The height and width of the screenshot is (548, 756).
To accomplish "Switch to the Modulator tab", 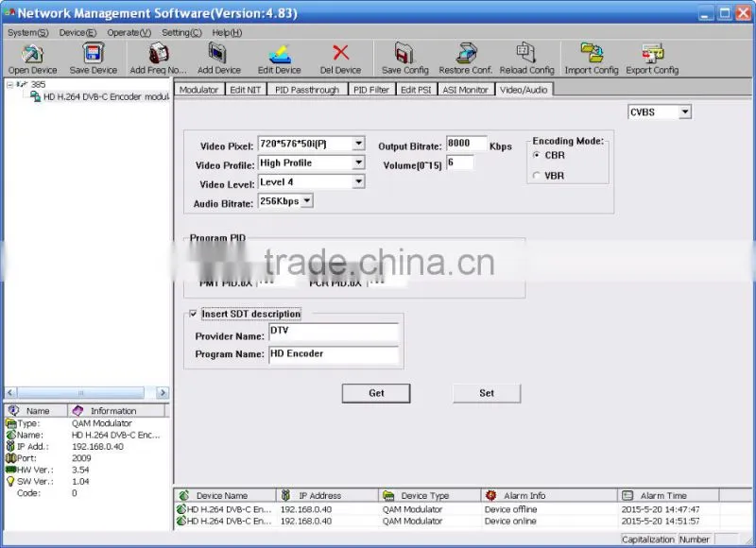I will (x=198, y=90).
